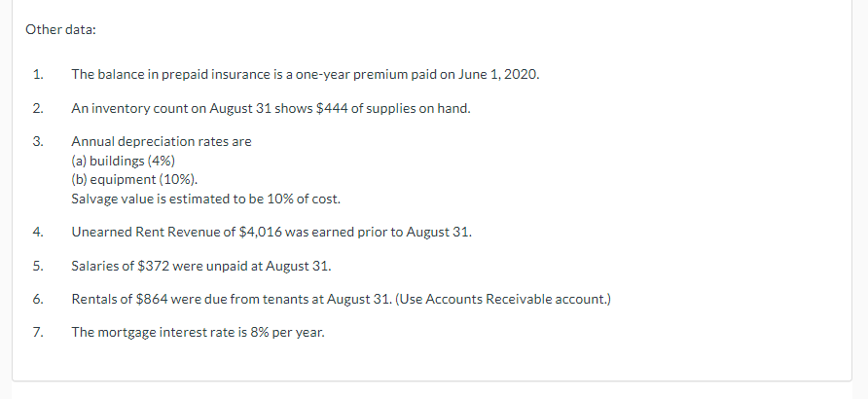Click the "(Use Accounts Receivable account.)" note
Viewport: 868px width, 399px height.
click(503, 300)
